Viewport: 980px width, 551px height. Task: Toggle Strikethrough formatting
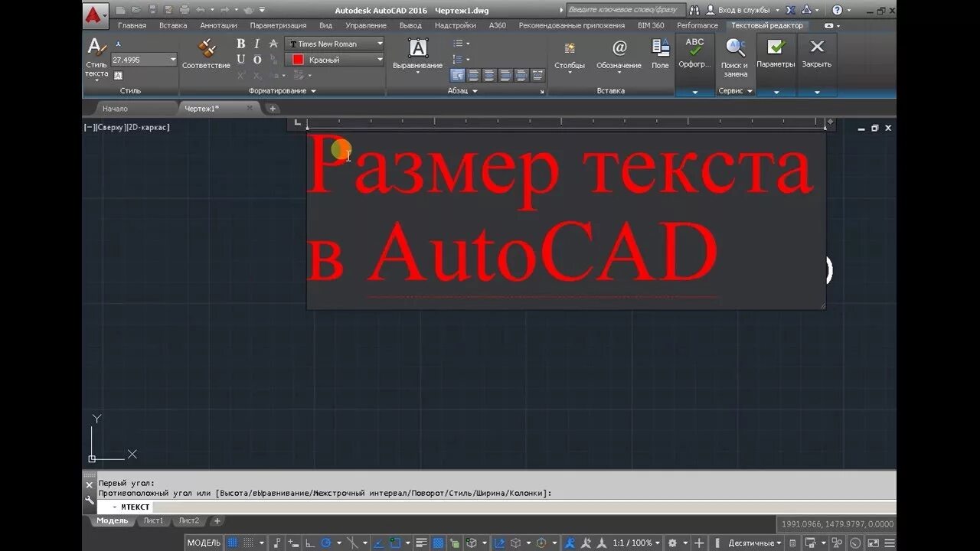coord(273,44)
